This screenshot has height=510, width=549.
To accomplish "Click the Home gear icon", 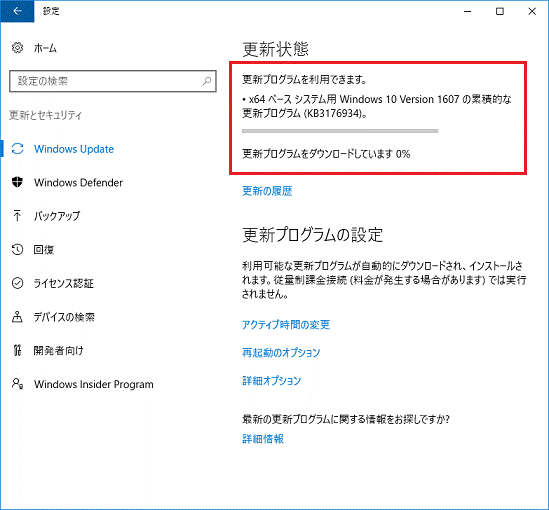I will click(x=18, y=48).
